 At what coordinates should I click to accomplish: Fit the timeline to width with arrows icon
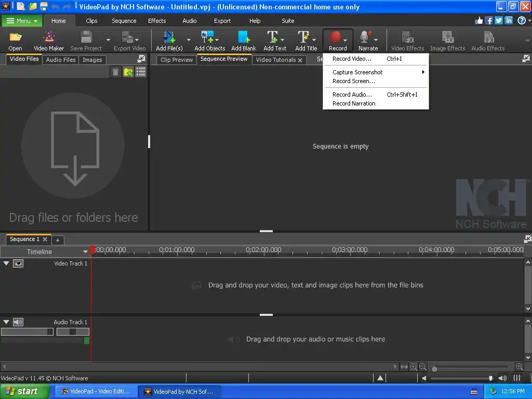[x=404, y=367]
